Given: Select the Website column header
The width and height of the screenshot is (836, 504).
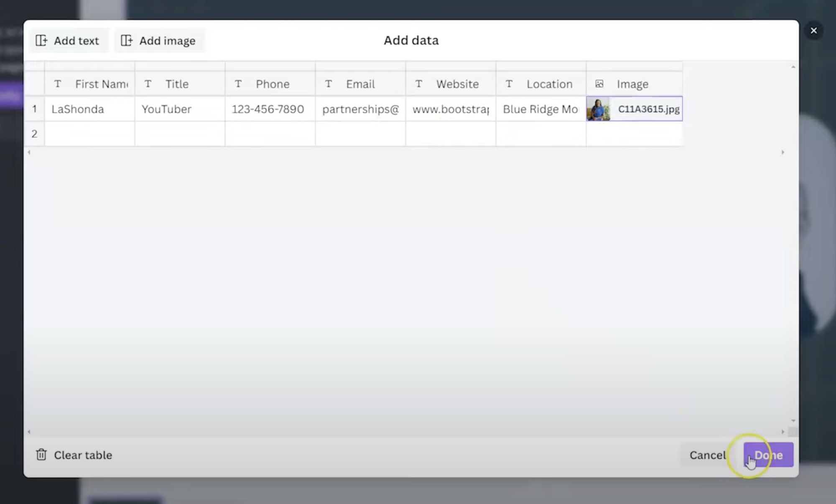Looking at the screenshot, I should pos(457,84).
